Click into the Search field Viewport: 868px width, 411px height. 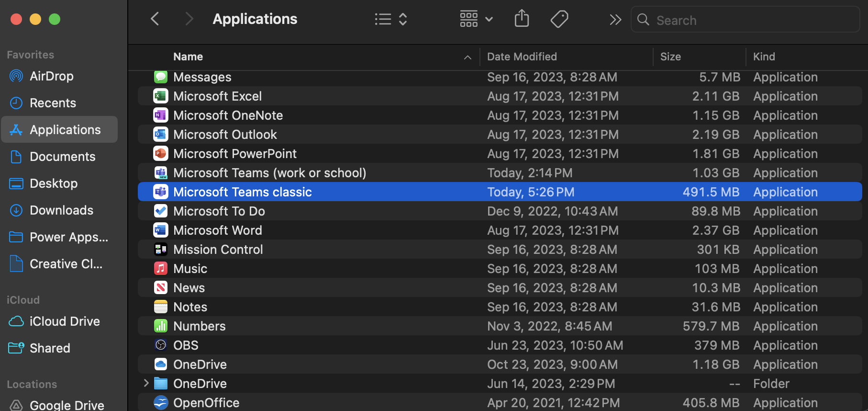(x=745, y=20)
